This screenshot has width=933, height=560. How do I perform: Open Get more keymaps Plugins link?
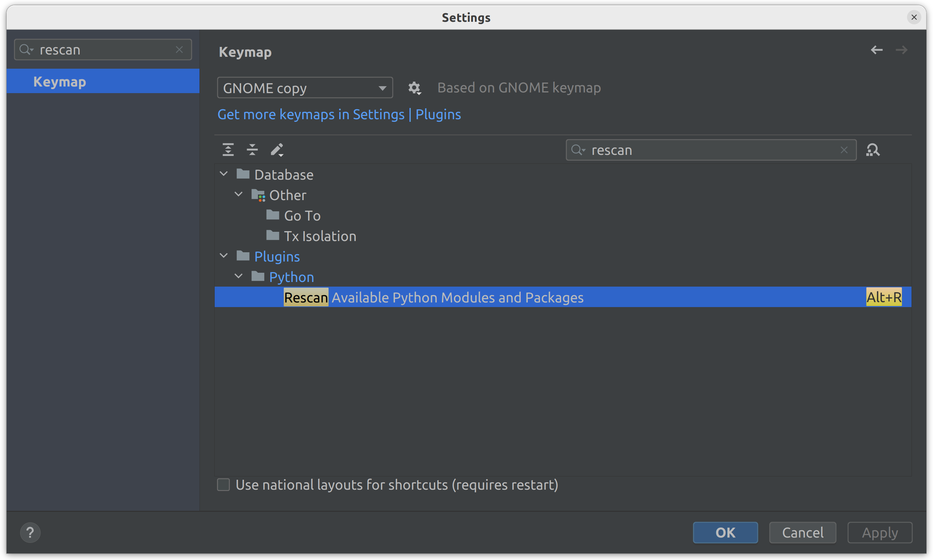339,114
